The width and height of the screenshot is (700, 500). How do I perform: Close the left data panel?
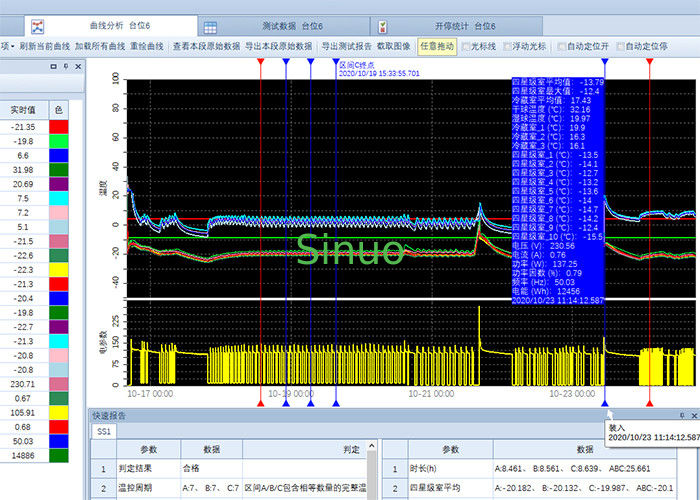(78, 66)
